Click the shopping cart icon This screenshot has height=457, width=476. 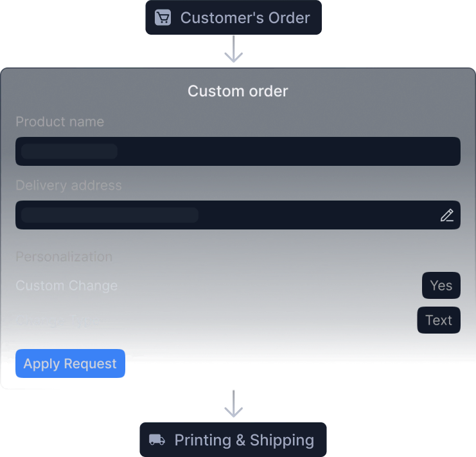pyautogui.click(x=163, y=17)
